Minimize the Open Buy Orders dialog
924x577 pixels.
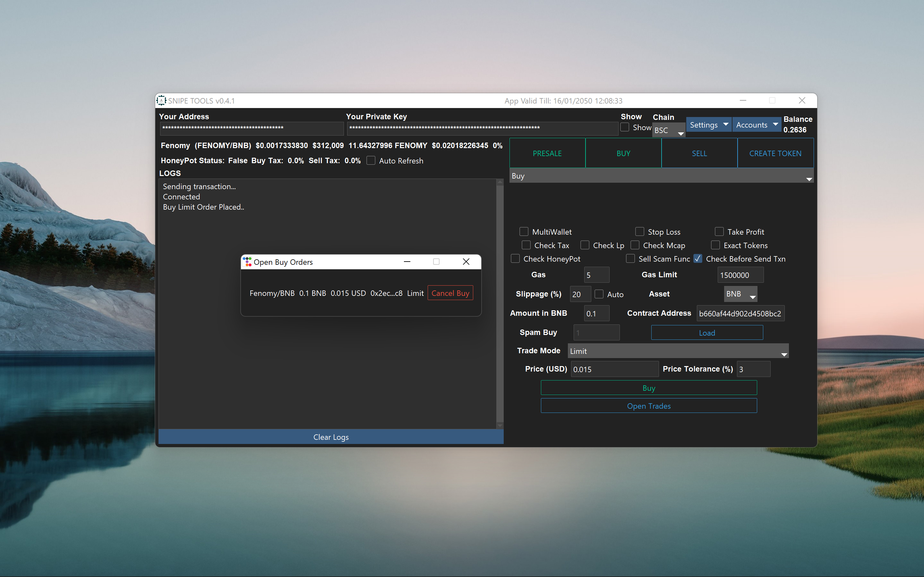407,262
